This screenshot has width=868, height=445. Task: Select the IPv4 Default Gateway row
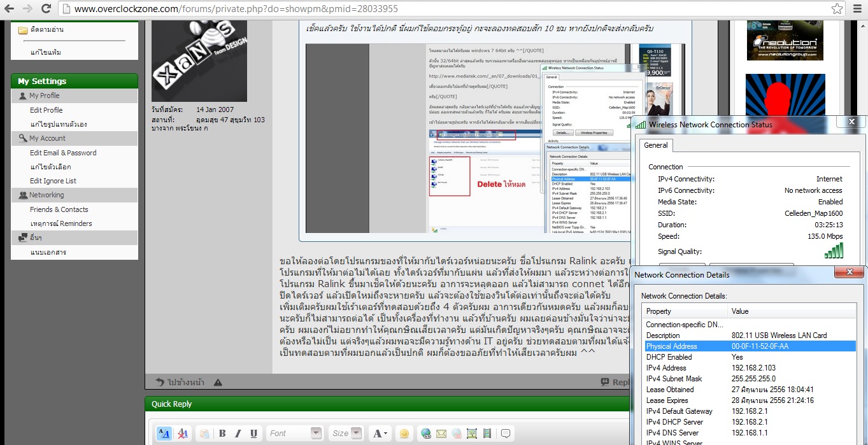click(x=750, y=411)
